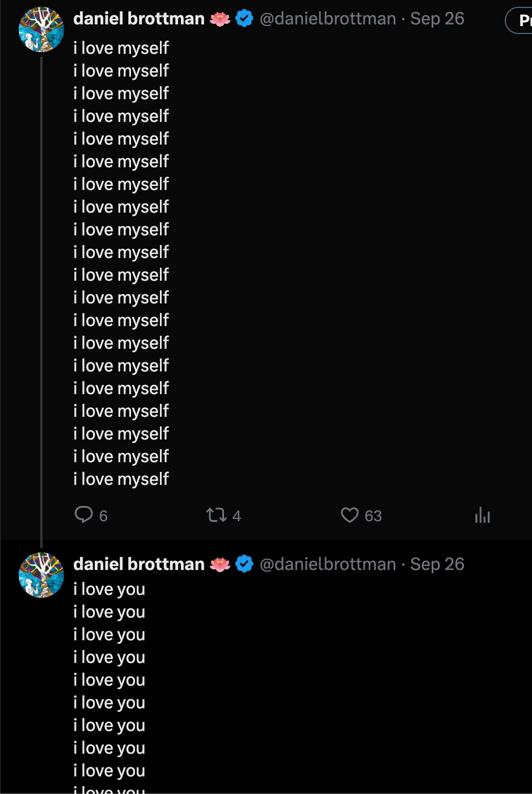This screenshot has height=794, width=532.
Task: Open the profile avatar on the 'i love you' tweet
Action: (41, 575)
